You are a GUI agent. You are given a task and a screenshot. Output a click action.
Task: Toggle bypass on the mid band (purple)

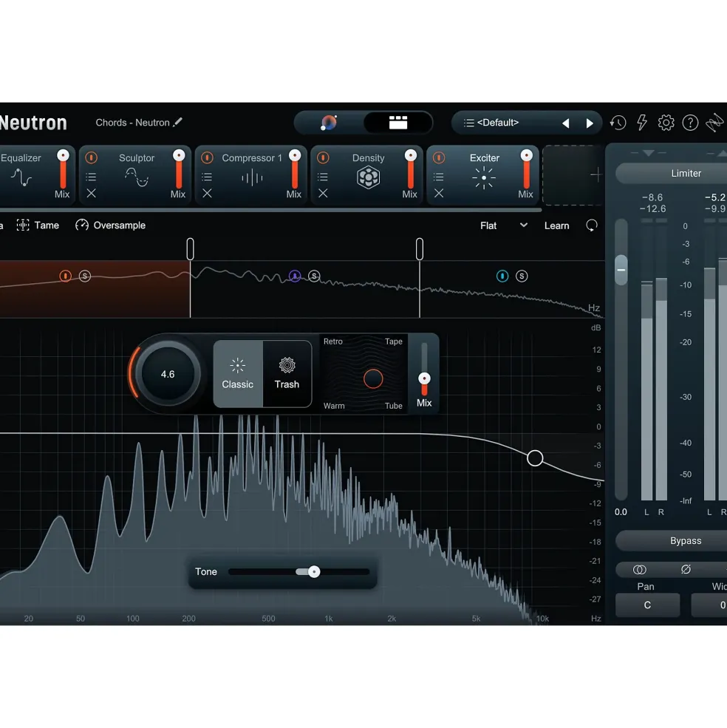295,276
